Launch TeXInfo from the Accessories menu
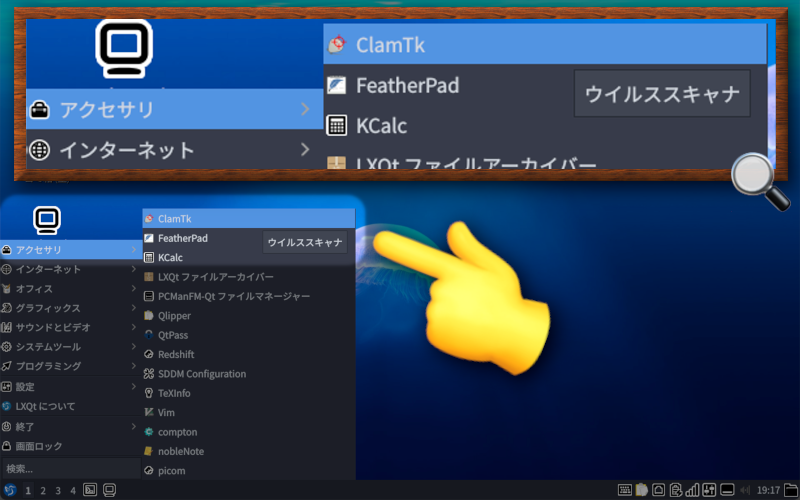 248,393
